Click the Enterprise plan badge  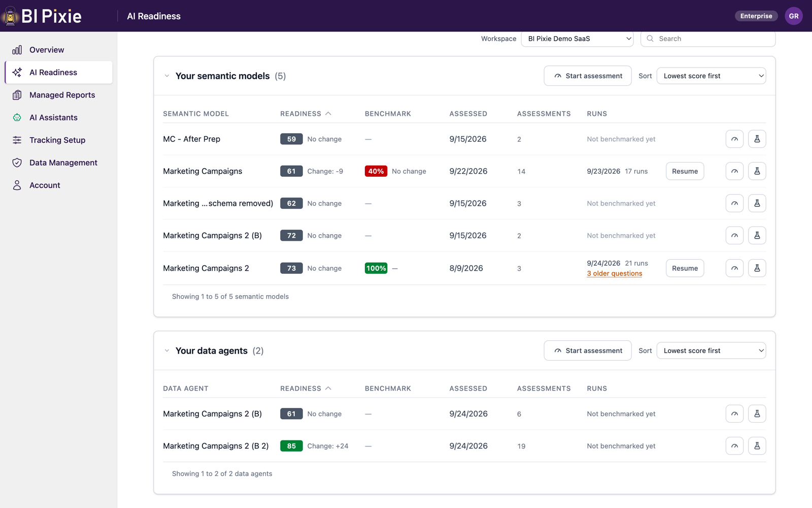coord(756,16)
